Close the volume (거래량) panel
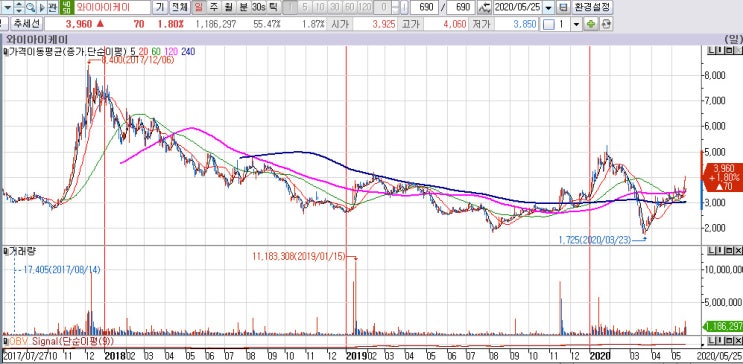 [738, 250]
